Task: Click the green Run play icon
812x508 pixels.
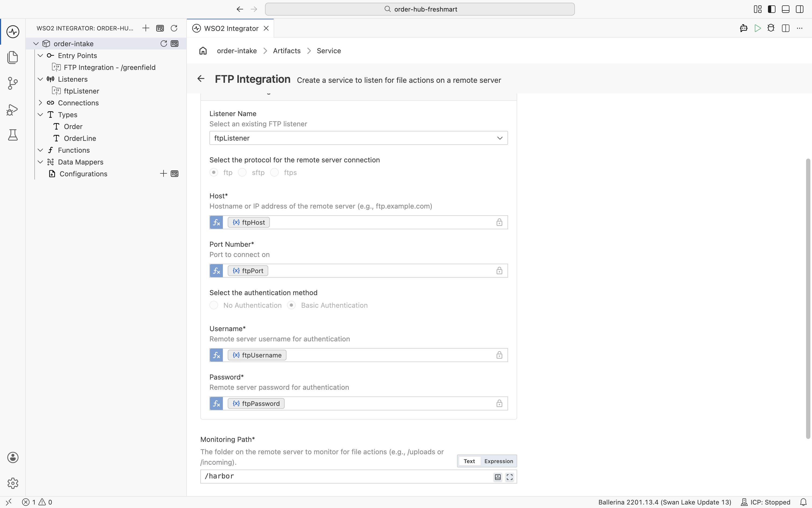Action: point(757,28)
